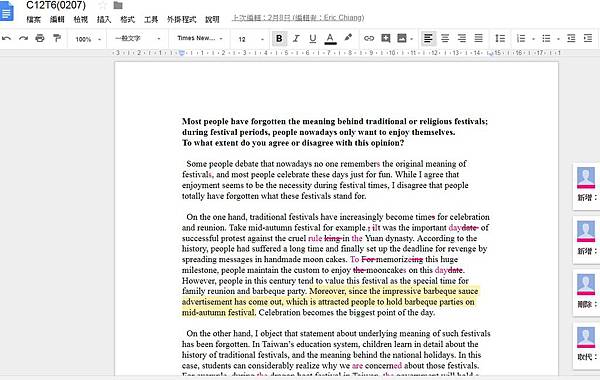Open the 工具 (Tools) menu
The width and height of the screenshot is (600, 380).
pos(151,19)
